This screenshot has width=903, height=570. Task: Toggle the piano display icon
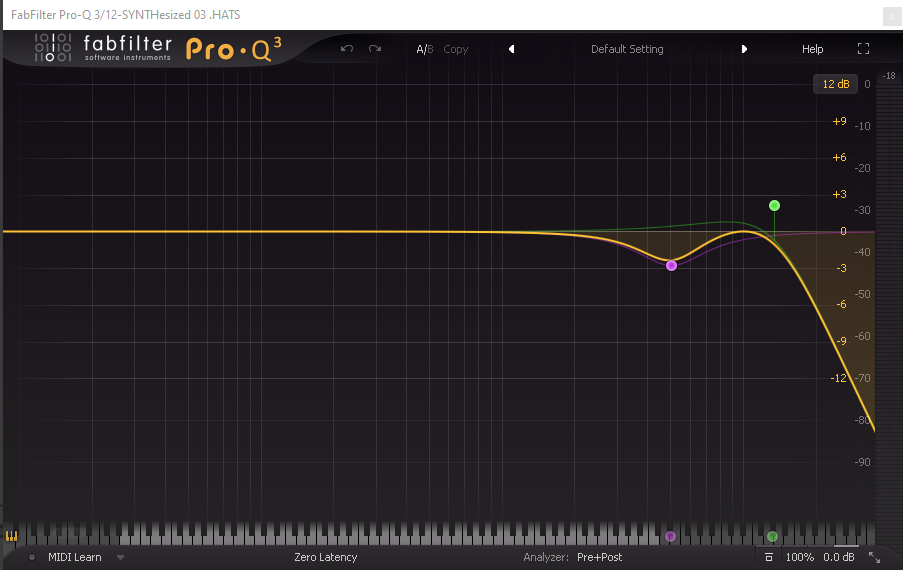12,537
